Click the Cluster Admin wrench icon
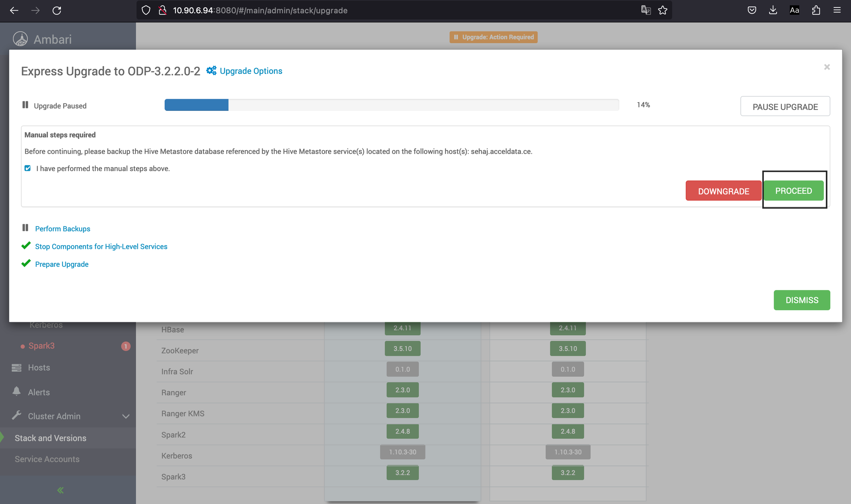Screen dimensions: 851x504 (x=16, y=415)
